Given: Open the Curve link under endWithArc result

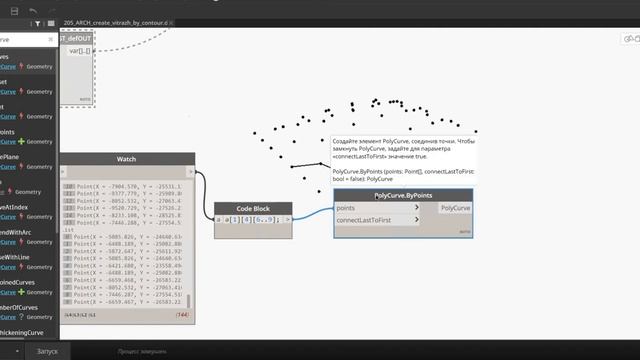Looking at the screenshot, I should 8,242.
